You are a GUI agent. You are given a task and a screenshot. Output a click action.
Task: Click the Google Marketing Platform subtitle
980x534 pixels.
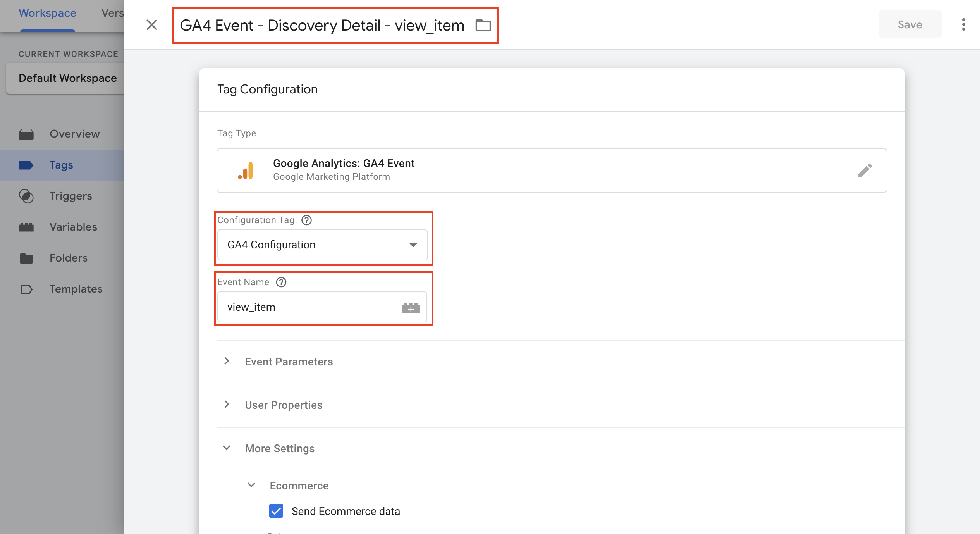pos(332,177)
